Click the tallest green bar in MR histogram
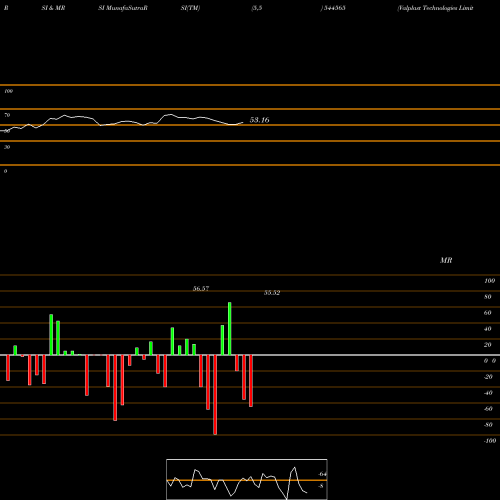This screenshot has width=500, height=500. [x=230, y=329]
